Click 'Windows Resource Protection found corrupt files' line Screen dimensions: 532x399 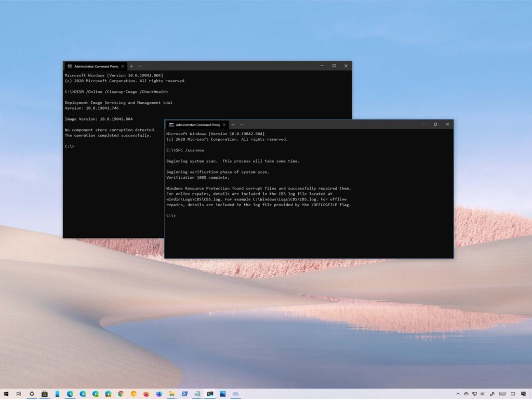click(259, 188)
